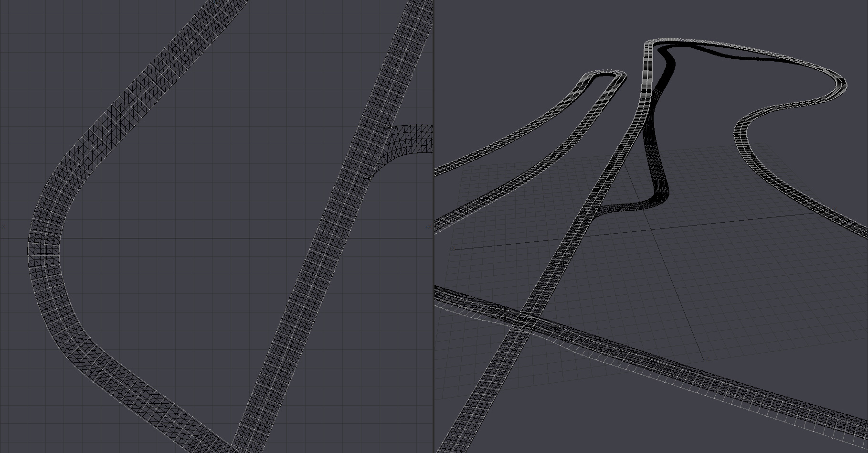868x453 pixels.
Task: Click the road crossing intersection in perspective viewport
Action: [527, 321]
